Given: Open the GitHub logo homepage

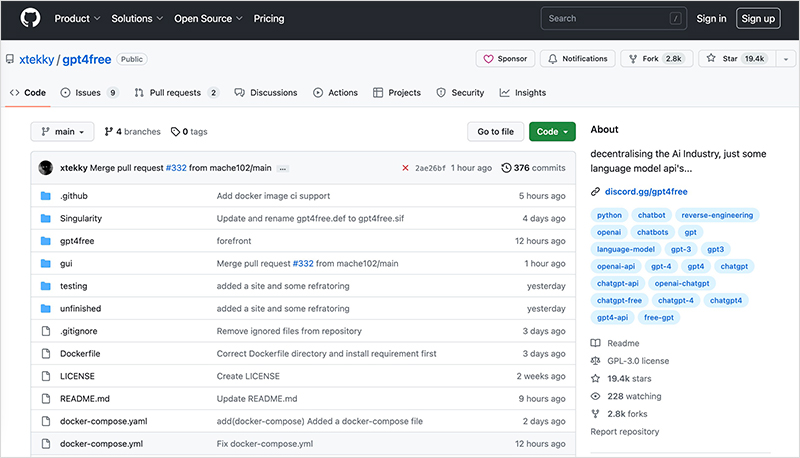Looking at the screenshot, I should tap(30, 18).
